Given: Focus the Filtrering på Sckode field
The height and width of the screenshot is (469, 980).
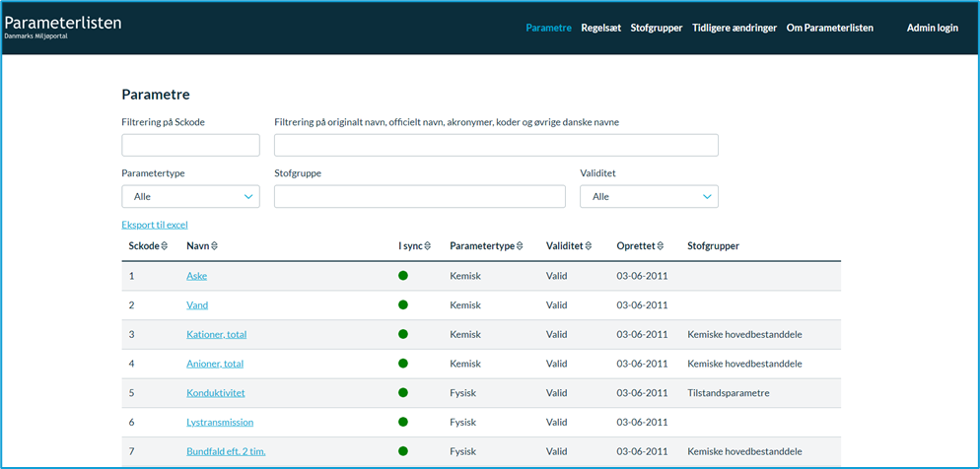Looking at the screenshot, I should [x=190, y=145].
